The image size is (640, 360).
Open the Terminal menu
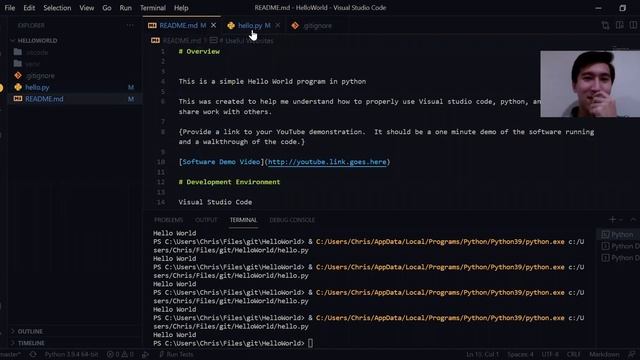pyautogui.click(x=153, y=8)
